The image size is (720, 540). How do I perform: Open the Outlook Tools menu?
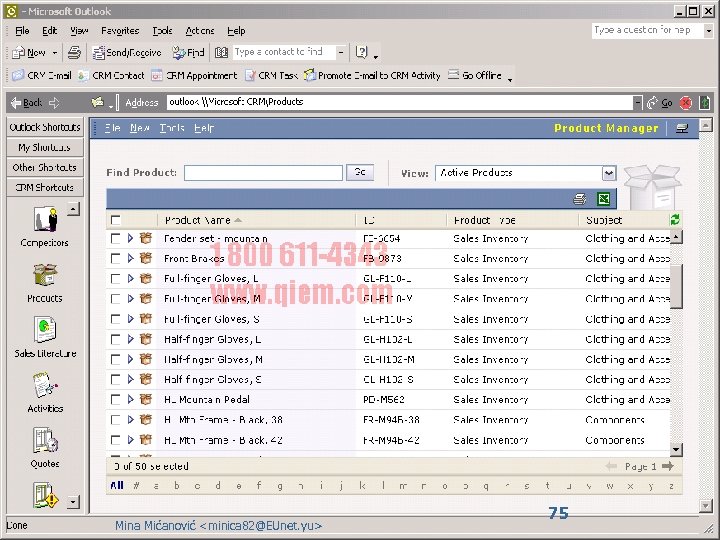pyautogui.click(x=163, y=31)
